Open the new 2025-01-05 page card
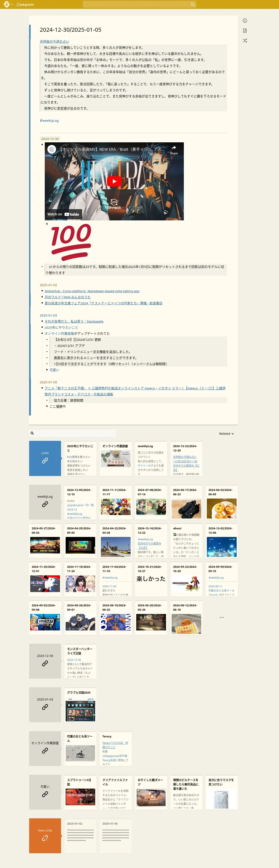This screenshot has height=868, width=279. pos(116,836)
